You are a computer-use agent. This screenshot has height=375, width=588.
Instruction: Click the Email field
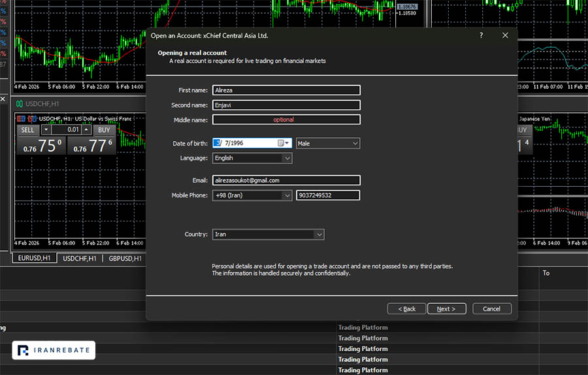286,180
